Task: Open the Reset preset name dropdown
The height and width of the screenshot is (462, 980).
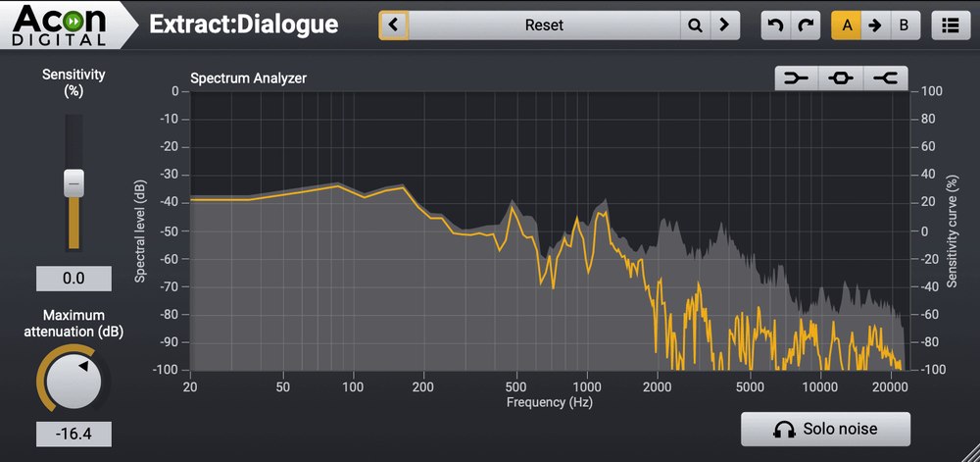Action: coord(544,26)
